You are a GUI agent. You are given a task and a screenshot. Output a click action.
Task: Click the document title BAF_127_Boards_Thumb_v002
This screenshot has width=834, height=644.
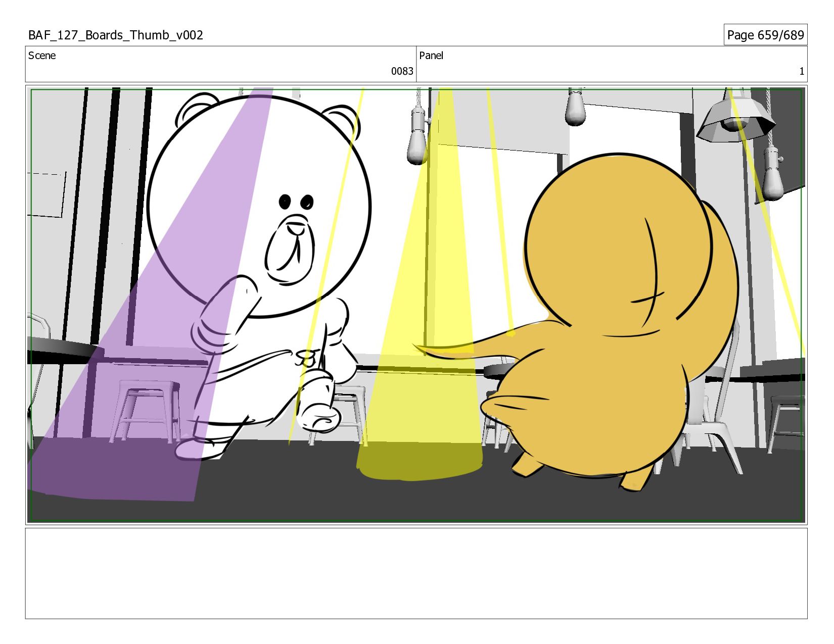(x=116, y=35)
